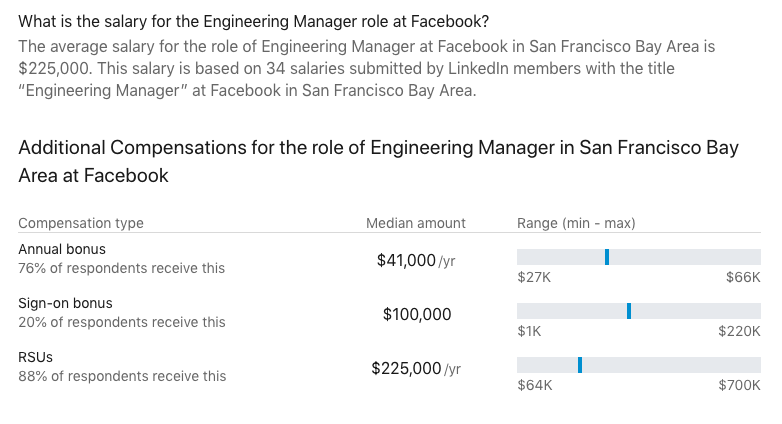Click '88% of respondents receive this' text

pyautogui.click(x=122, y=376)
